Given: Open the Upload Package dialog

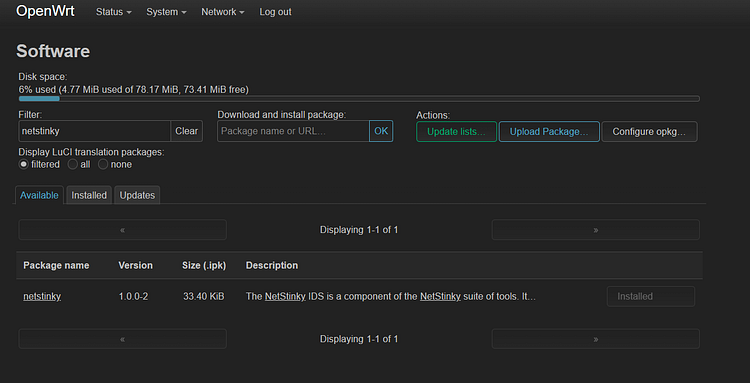Looking at the screenshot, I should point(549,131).
